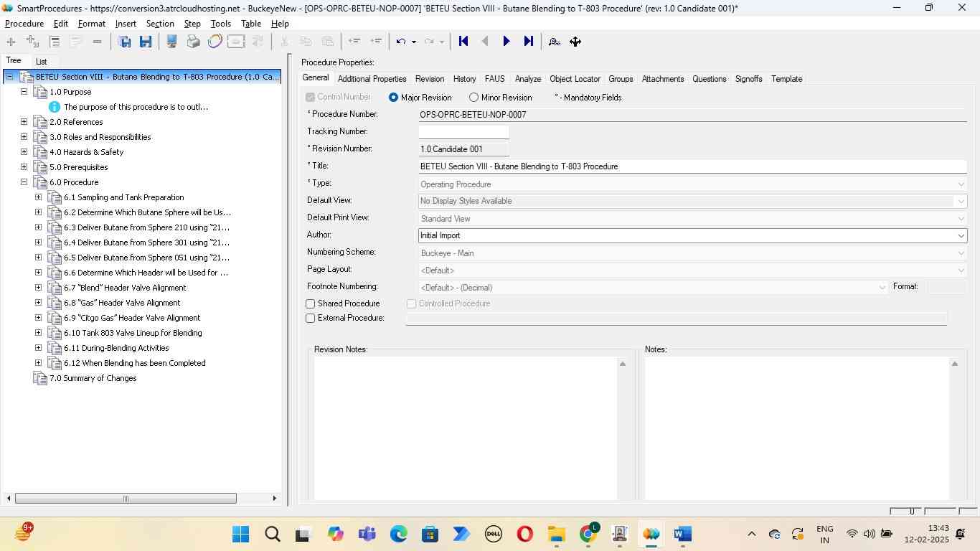
Task: Open Chrome from the taskbar
Action: 588,534
